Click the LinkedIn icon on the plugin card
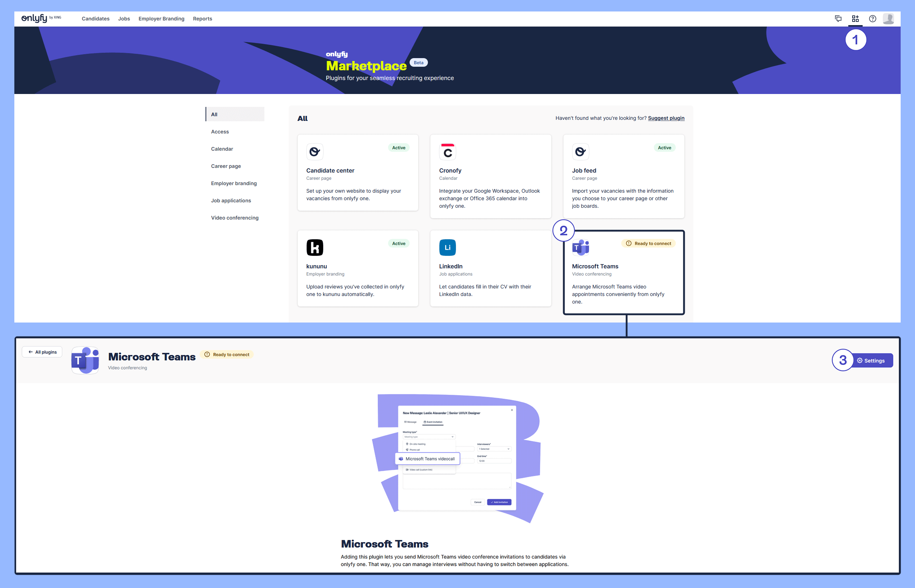The image size is (915, 588). (x=447, y=247)
